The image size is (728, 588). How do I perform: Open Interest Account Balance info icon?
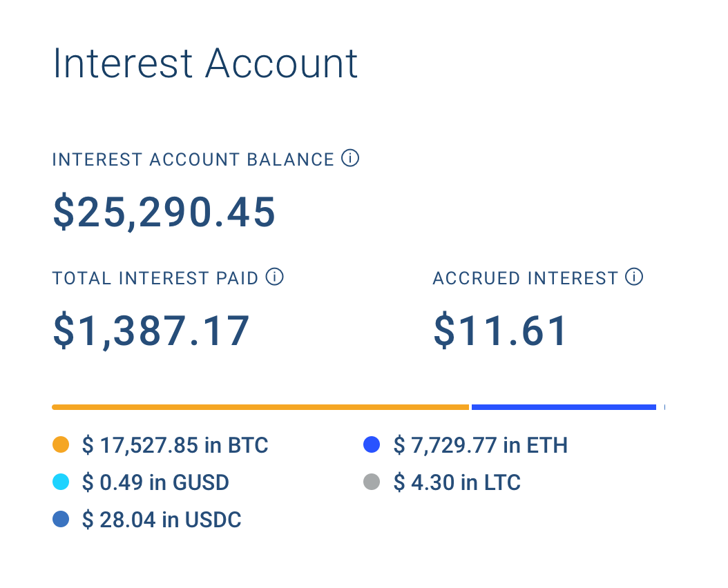click(x=350, y=158)
